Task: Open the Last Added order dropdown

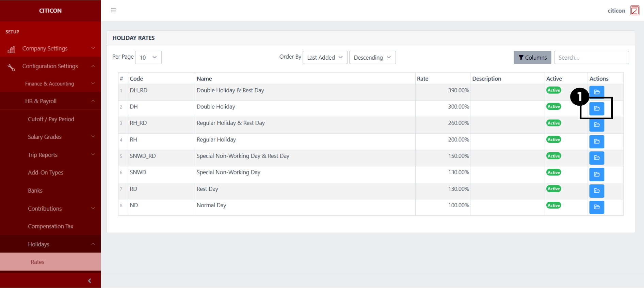Action: tap(325, 58)
